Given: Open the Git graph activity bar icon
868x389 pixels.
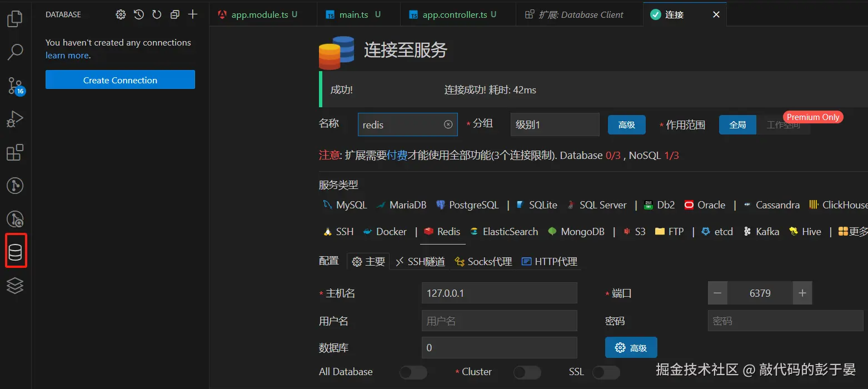Looking at the screenshot, I should pos(15,186).
